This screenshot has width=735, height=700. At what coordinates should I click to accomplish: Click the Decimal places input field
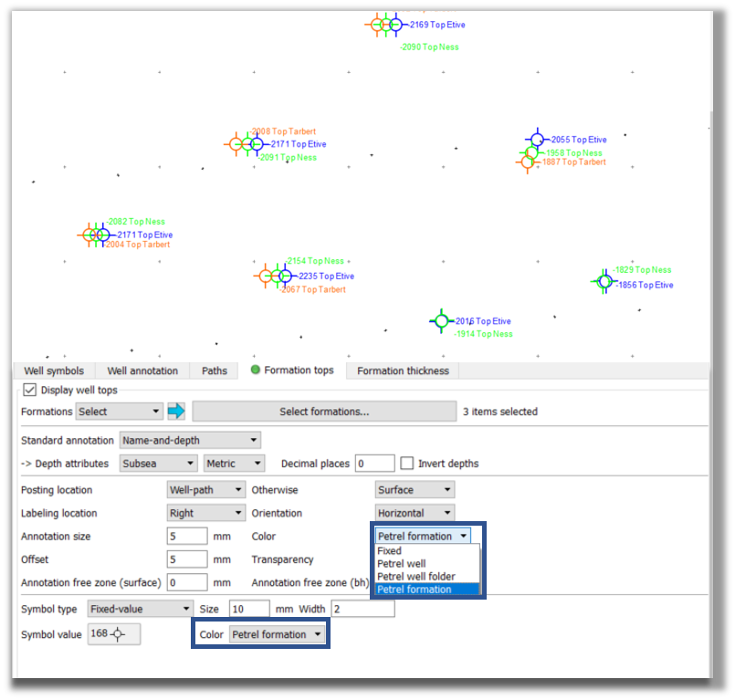[x=374, y=464]
